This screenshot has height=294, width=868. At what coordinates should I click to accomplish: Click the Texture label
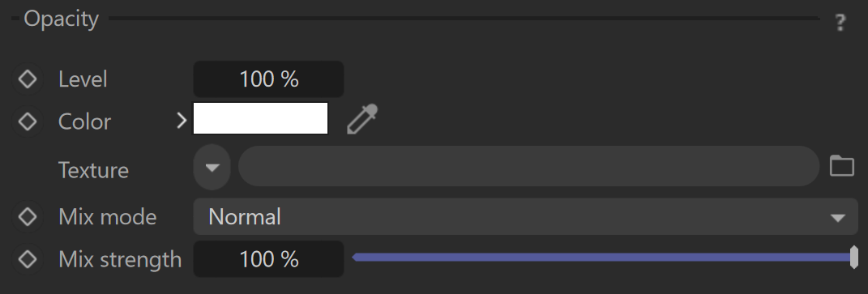(93, 170)
